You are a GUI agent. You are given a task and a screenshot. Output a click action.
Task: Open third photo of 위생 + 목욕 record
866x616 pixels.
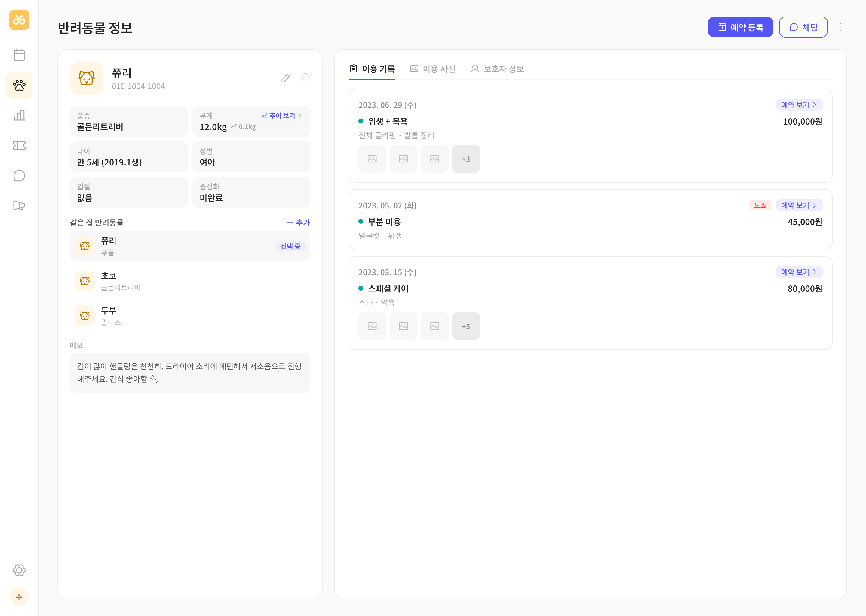click(x=435, y=159)
